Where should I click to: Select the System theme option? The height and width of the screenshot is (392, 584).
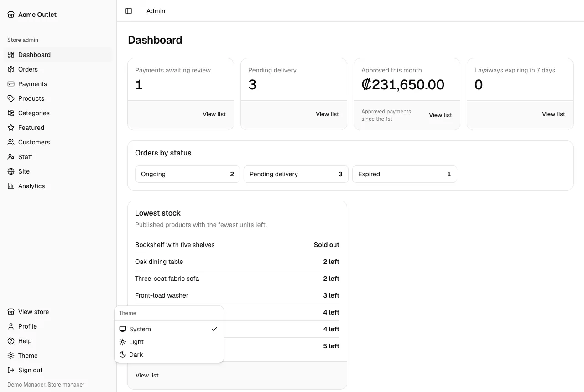[x=169, y=329]
